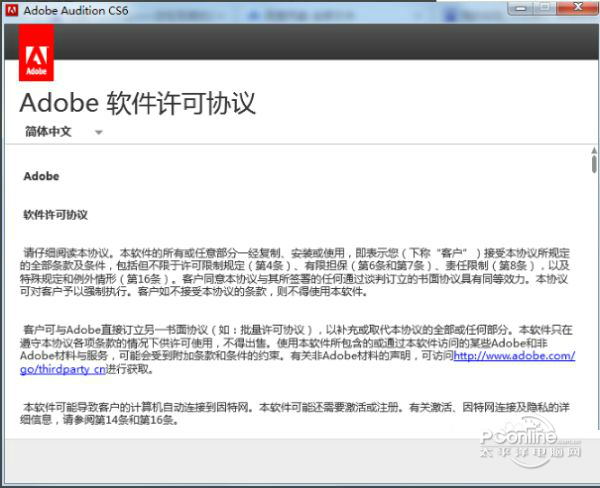Image resolution: width=600 pixels, height=488 pixels.
Task: Click the paragraph starting '本软件可能导致客户的计算机'
Action: [x=295, y=413]
